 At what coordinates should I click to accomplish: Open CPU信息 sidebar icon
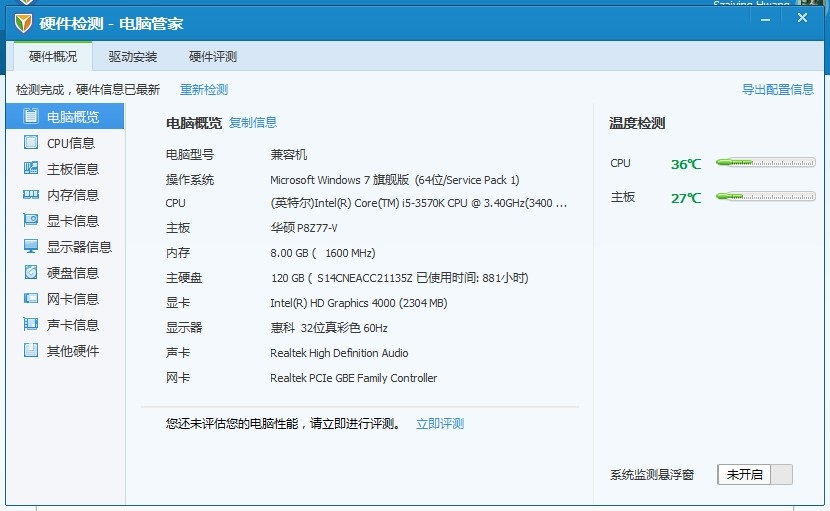tap(31, 142)
